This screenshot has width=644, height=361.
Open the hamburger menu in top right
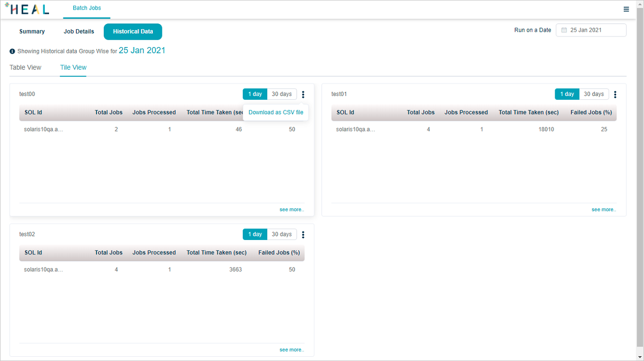coord(626,9)
